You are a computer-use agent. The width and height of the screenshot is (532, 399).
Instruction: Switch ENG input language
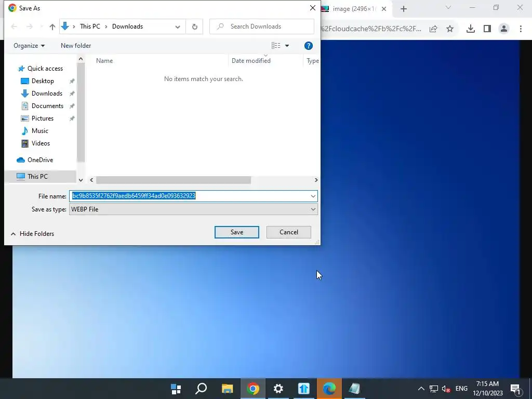click(x=461, y=389)
